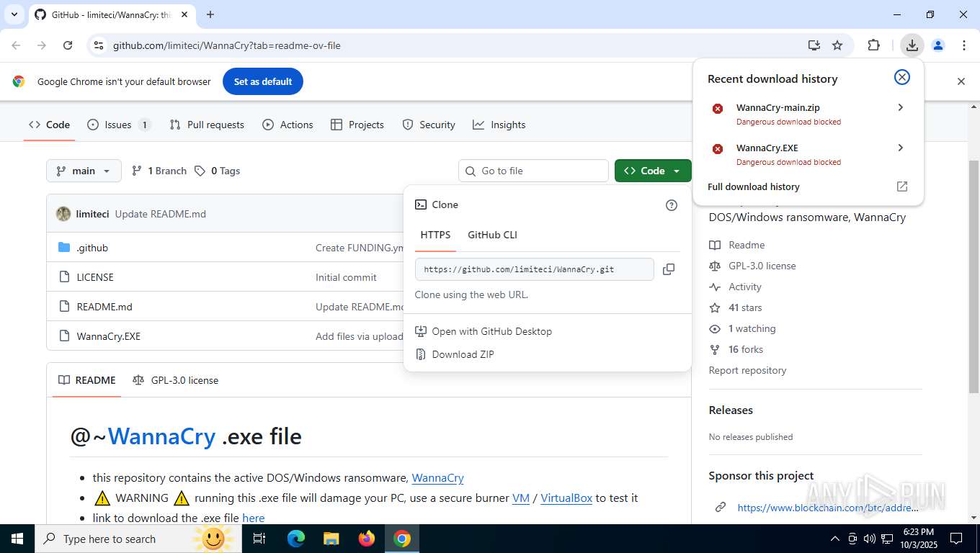Select the HTTPS clone tab
980x553 pixels.
[435, 235]
